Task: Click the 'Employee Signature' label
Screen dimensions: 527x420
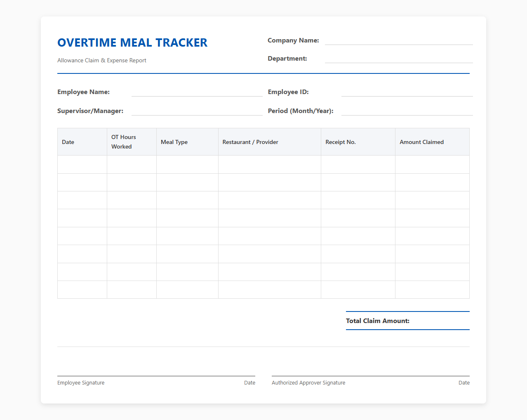Action: tap(81, 383)
